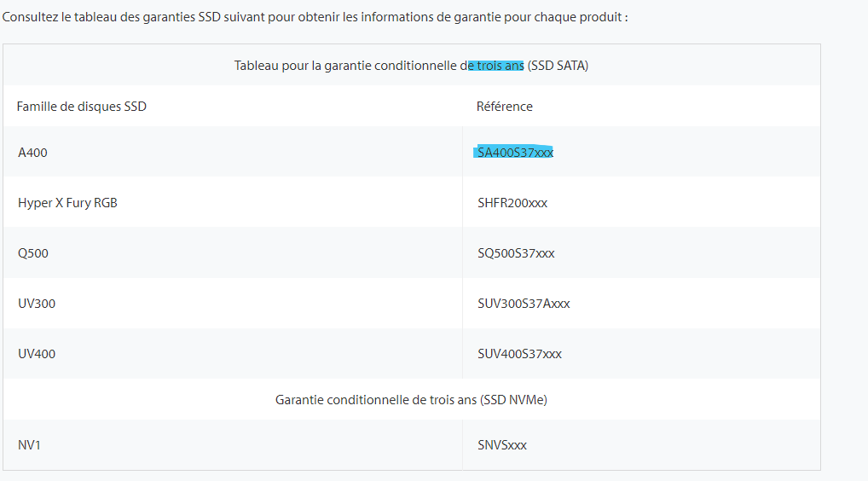Click the SUV300S37Axxx reference

(524, 304)
